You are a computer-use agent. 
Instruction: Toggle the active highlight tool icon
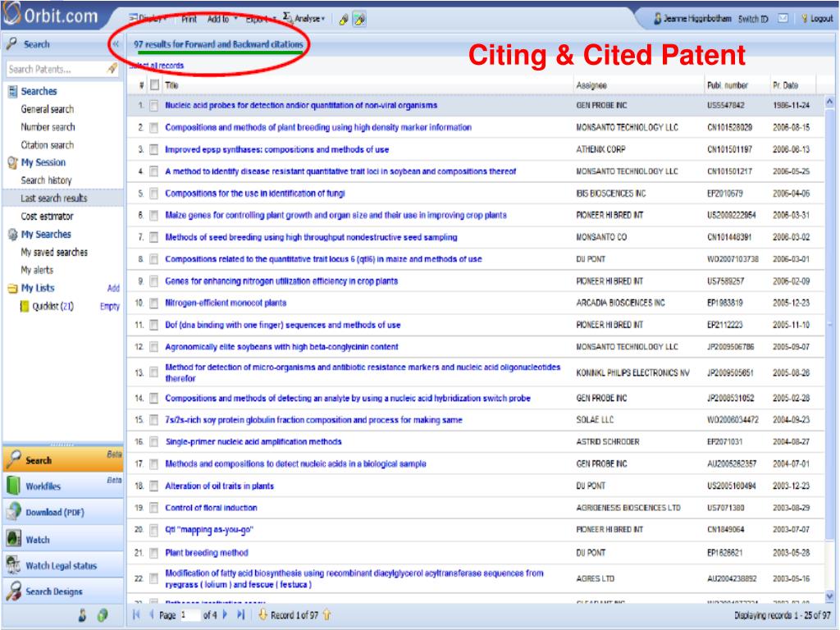[x=359, y=20]
